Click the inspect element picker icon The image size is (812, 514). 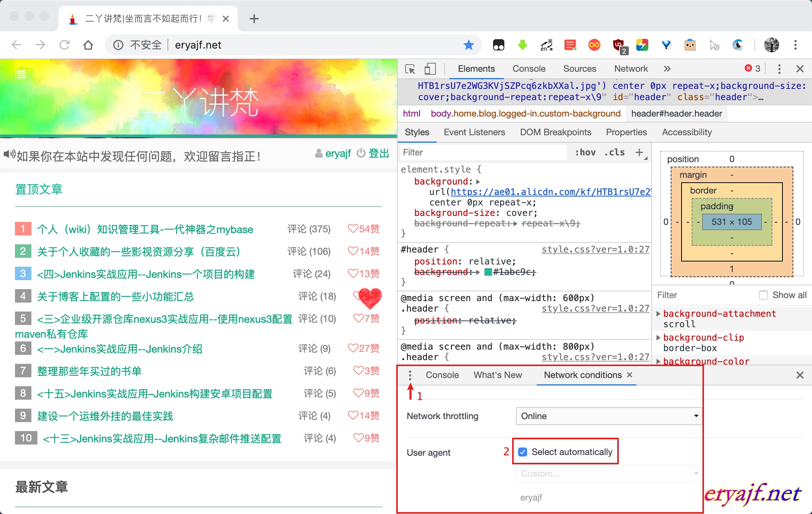pyautogui.click(x=410, y=69)
